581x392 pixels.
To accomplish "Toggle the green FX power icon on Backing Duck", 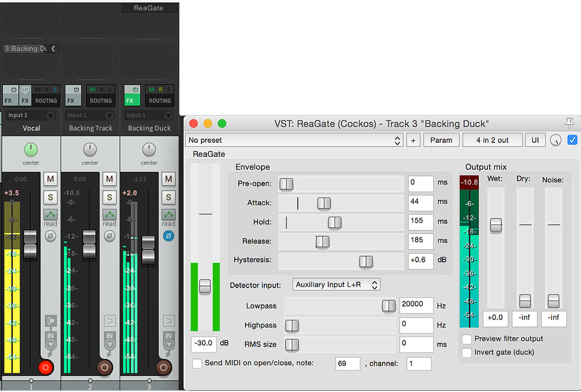I will pyautogui.click(x=135, y=89).
